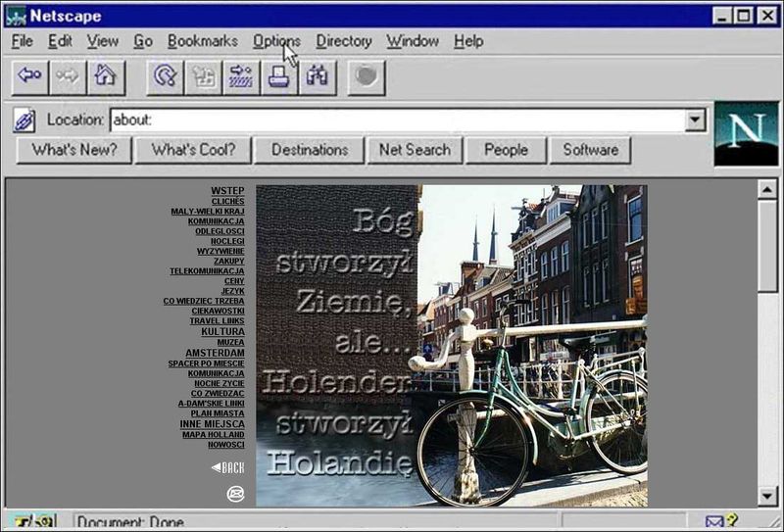Viewport: 784px width, 532px height.
Task: Click the scrollbar down arrow
Action: coord(767,496)
